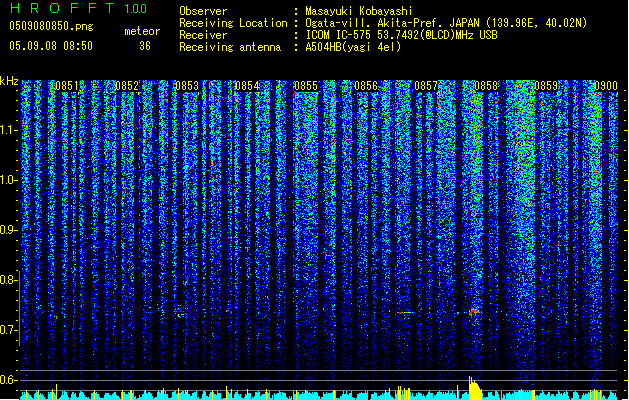Click the 0.9 kHz frequency axis label
The height and width of the screenshot is (400, 629).
pos(8,230)
